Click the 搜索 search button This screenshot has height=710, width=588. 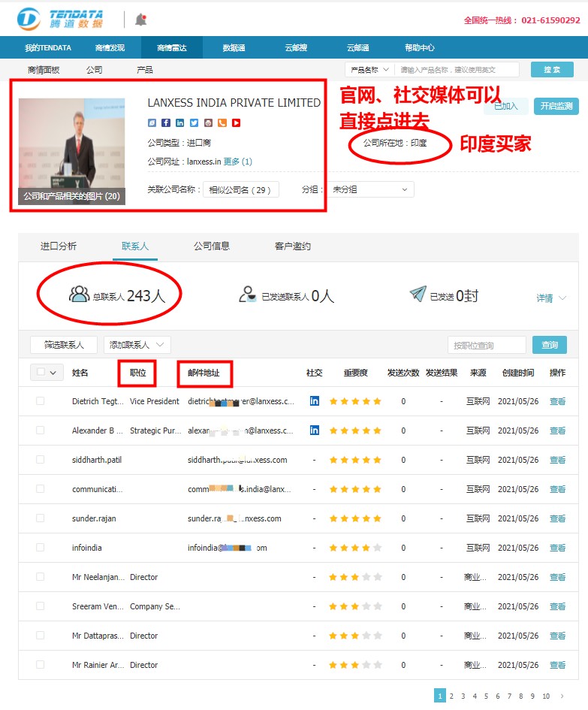pos(552,70)
